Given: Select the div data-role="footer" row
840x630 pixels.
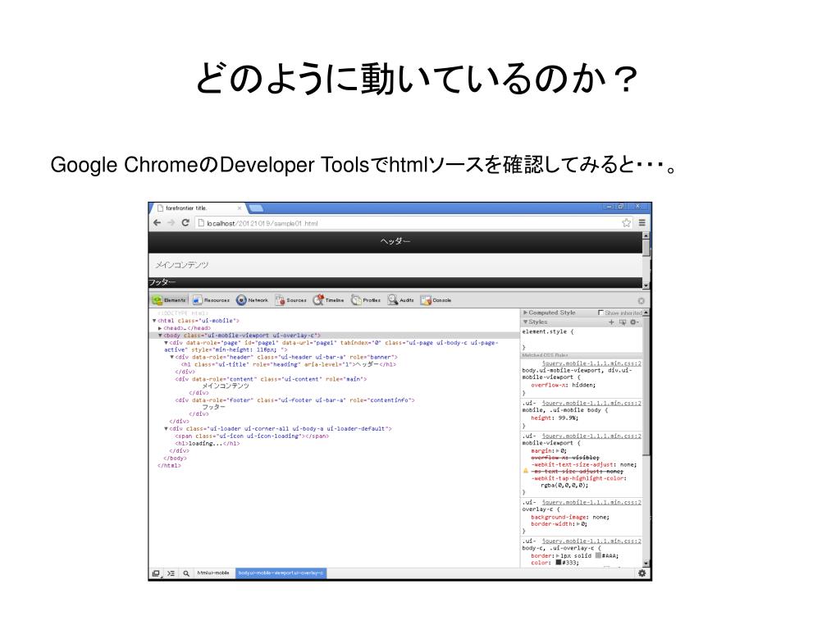Looking at the screenshot, I should pyautogui.click(x=294, y=400).
